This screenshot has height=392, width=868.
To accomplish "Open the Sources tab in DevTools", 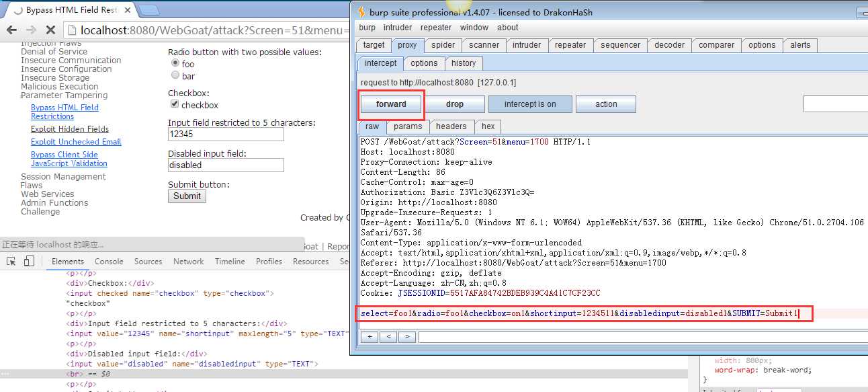I will pos(148,262).
